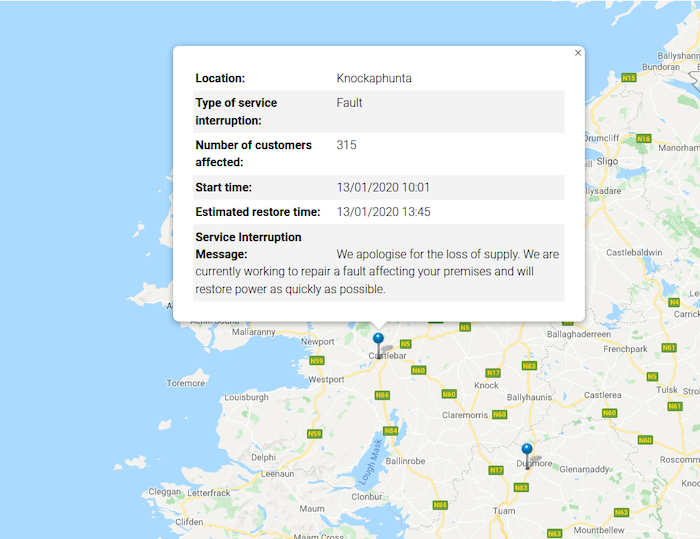
Task: Click the Castlerea town label
Action: click(x=603, y=395)
